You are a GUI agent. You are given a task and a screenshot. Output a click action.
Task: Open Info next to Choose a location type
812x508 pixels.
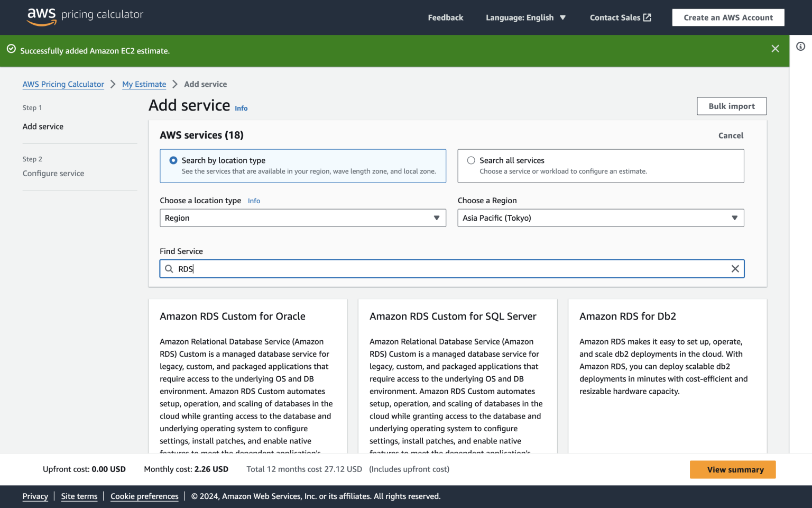pyautogui.click(x=254, y=201)
